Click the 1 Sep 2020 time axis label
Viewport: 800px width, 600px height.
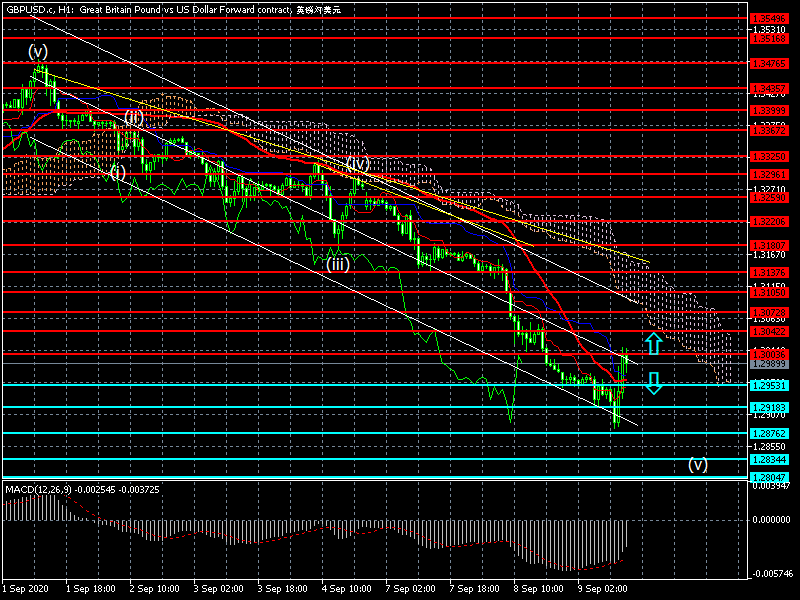pyautogui.click(x=26, y=588)
